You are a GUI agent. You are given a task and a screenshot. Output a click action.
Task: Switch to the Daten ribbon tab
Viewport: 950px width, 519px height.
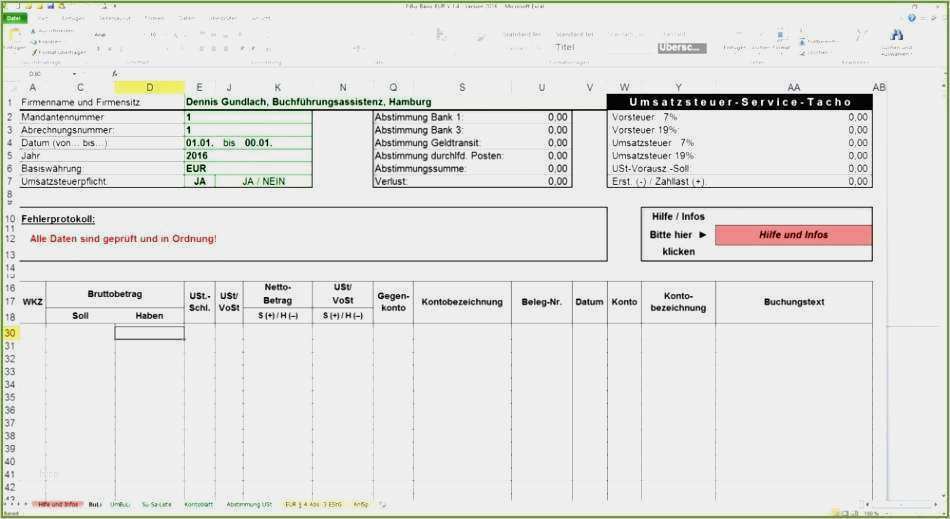pyautogui.click(x=187, y=19)
